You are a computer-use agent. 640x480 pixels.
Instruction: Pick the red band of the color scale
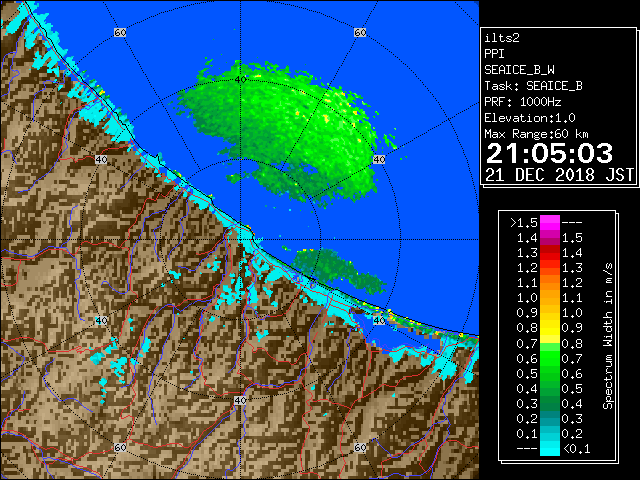pyautogui.click(x=550, y=253)
